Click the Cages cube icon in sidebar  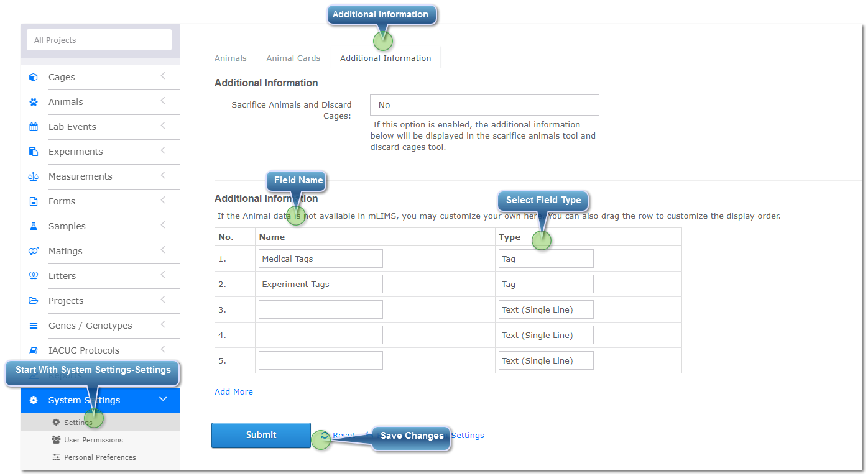[34, 77]
